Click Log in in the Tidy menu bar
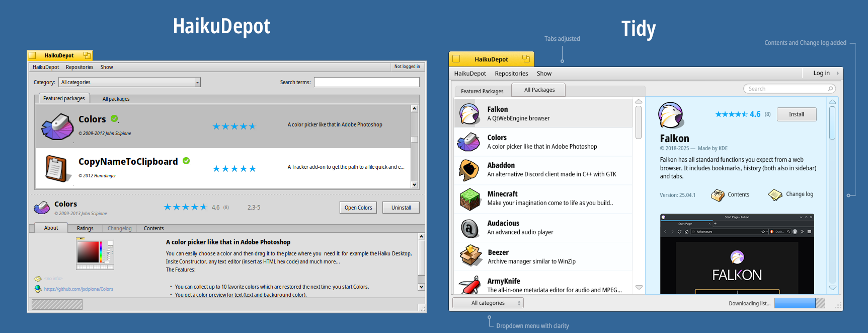 [821, 74]
